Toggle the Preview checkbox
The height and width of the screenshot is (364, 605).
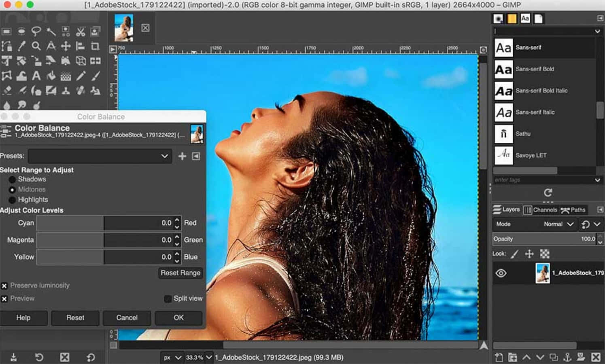[4, 299]
